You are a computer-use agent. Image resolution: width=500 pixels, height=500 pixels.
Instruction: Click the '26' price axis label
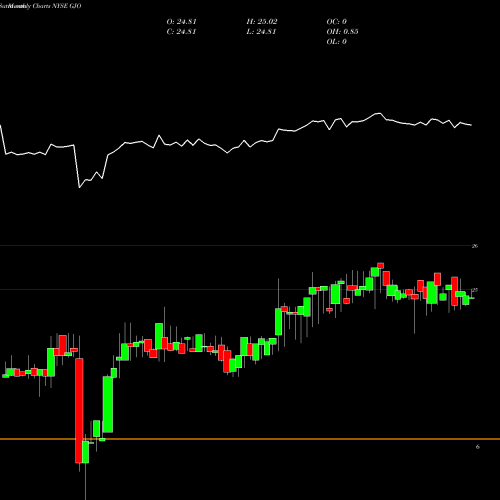(x=475, y=246)
